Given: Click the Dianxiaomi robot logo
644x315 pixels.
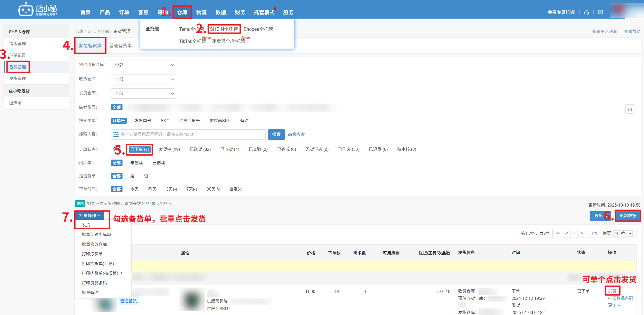Looking at the screenshot, I should point(26,10).
